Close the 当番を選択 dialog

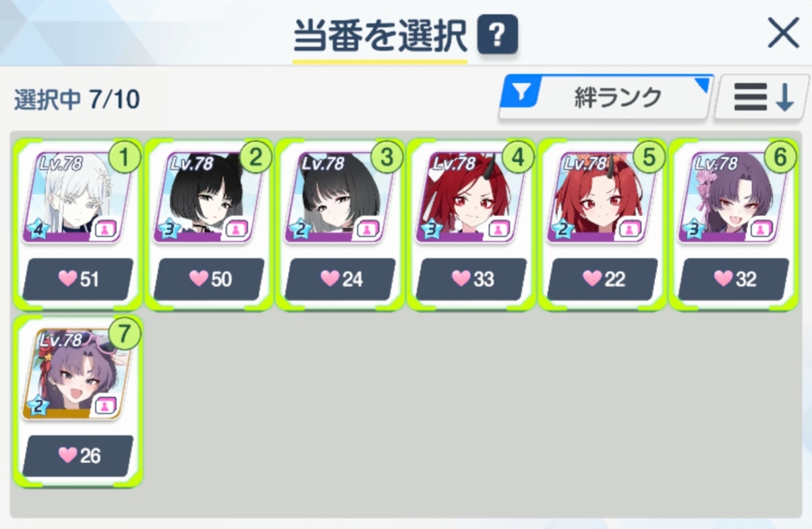(x=784, y=32)
